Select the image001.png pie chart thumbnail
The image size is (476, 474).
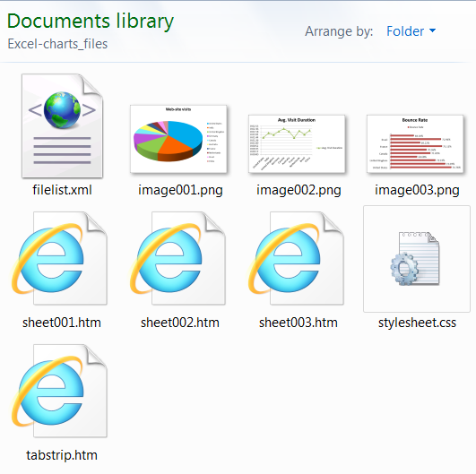coord(178,139)
